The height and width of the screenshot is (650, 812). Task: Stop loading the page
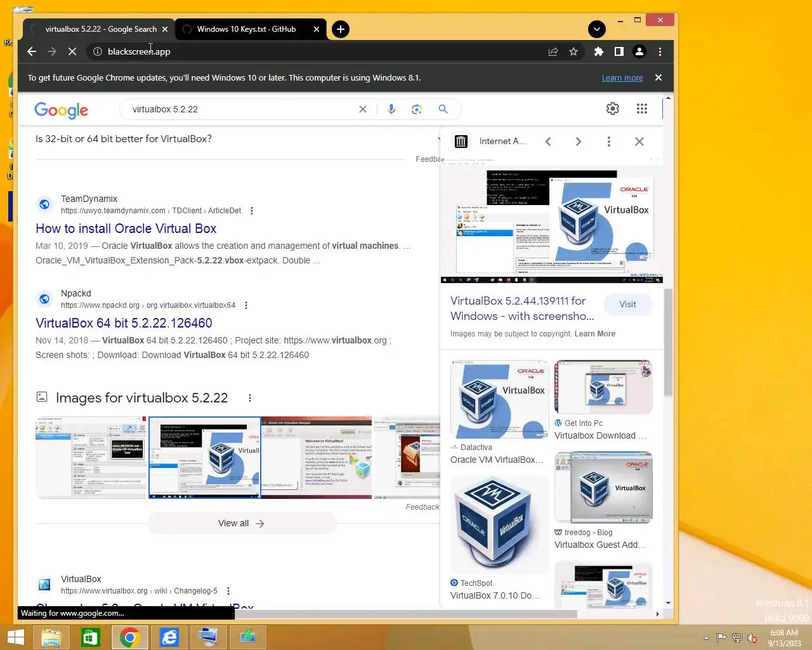pos(72,52)
